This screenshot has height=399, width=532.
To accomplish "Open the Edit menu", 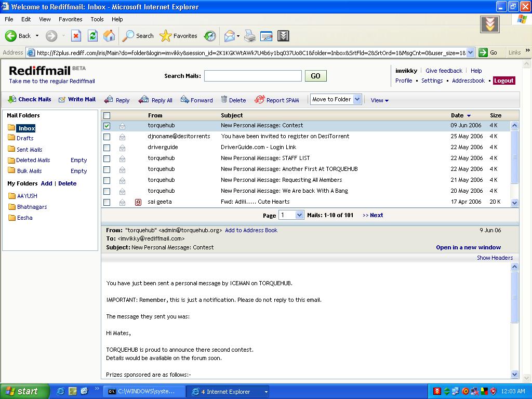I will coord(26,19).
